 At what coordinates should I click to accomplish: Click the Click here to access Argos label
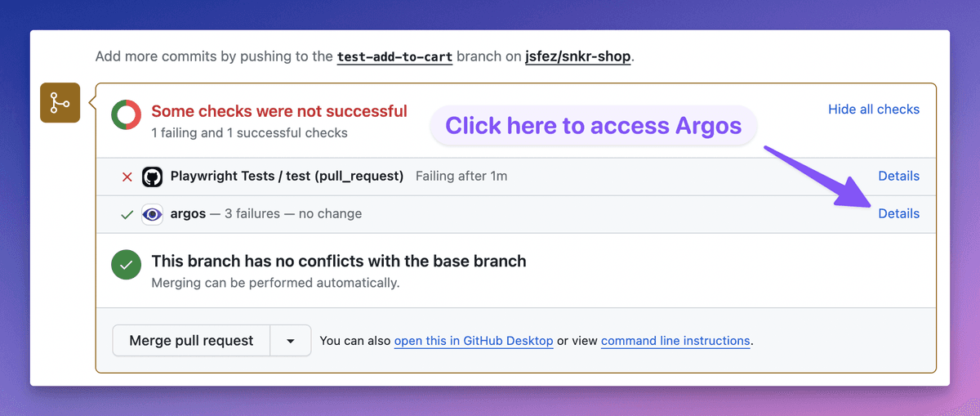593,126
